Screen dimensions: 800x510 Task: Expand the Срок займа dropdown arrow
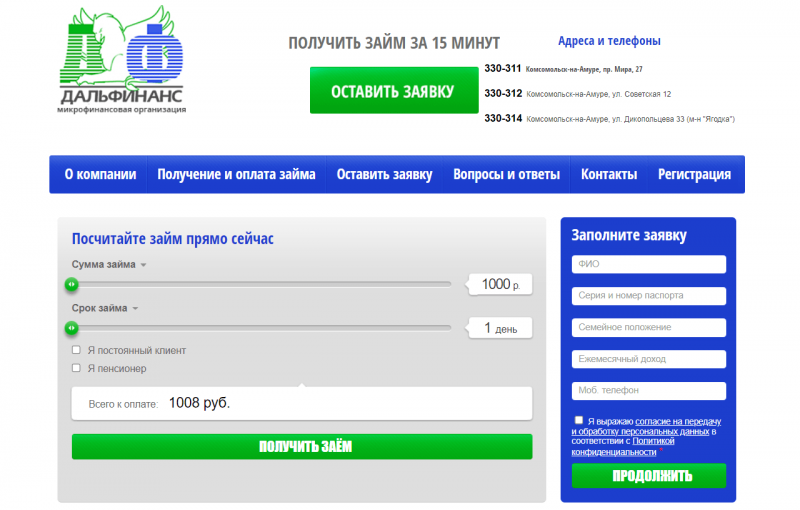pyautogui.click(x=135, y=309)
